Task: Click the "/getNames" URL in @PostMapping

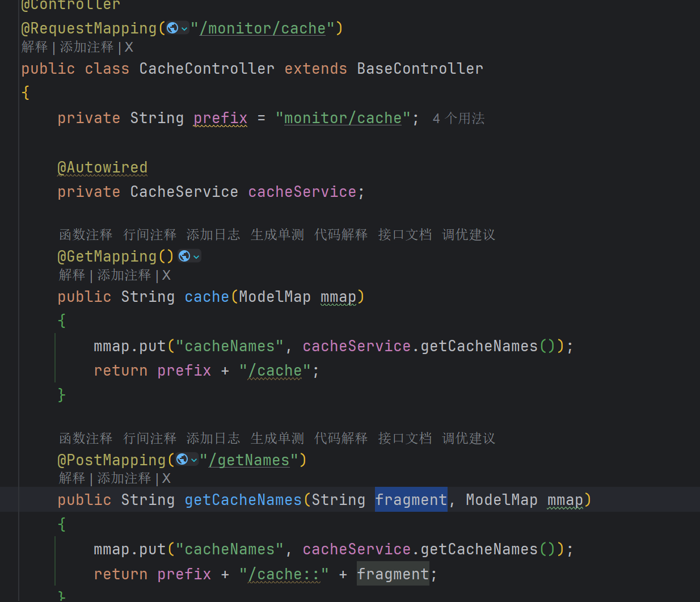Action: [253, 460]
